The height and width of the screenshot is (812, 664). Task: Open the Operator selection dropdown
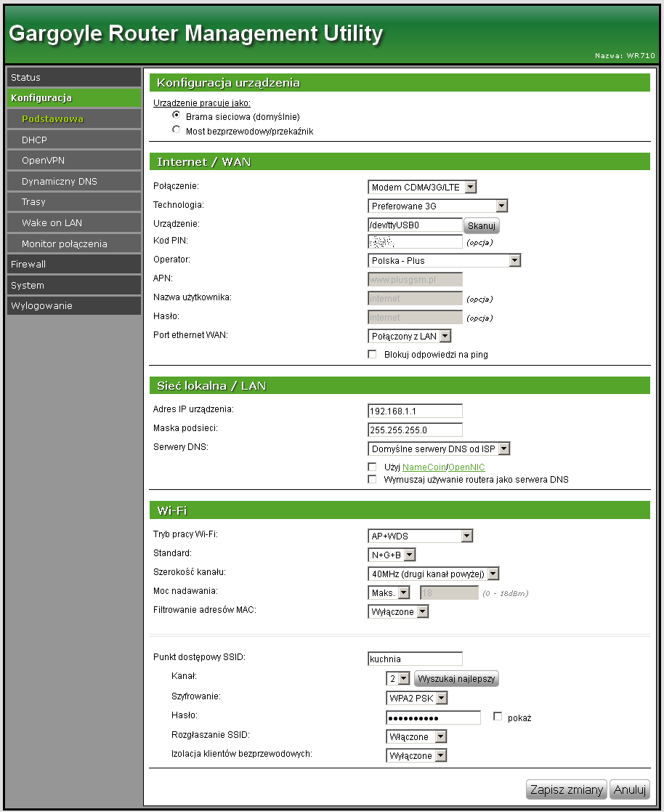pos(444,260)
